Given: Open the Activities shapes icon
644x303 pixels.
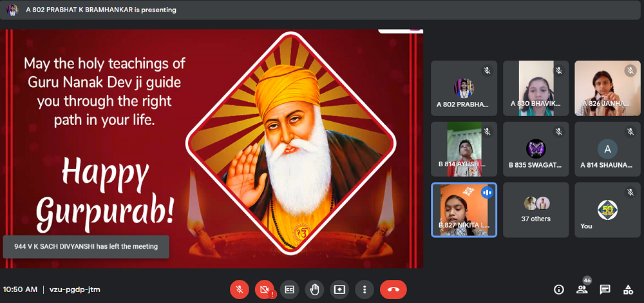Looking at the screenshot, I should 628,289.
